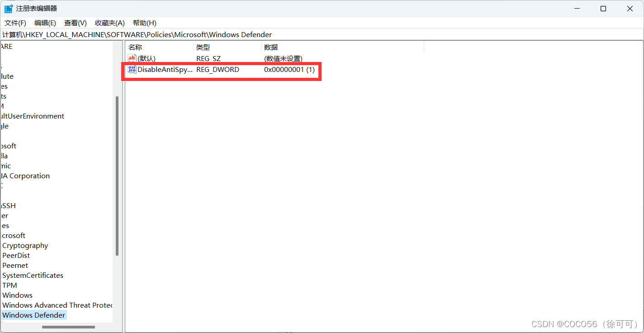The height and width of the screenshot is (333, 644).
Task: Select the Windows key in tree
Action: (x=17, y=295)
